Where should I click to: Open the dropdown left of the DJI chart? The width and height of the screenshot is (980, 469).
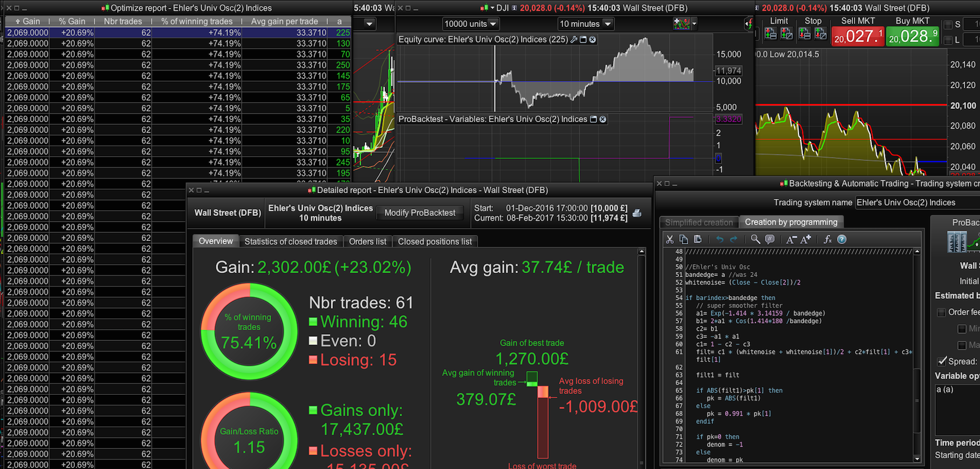369,24
